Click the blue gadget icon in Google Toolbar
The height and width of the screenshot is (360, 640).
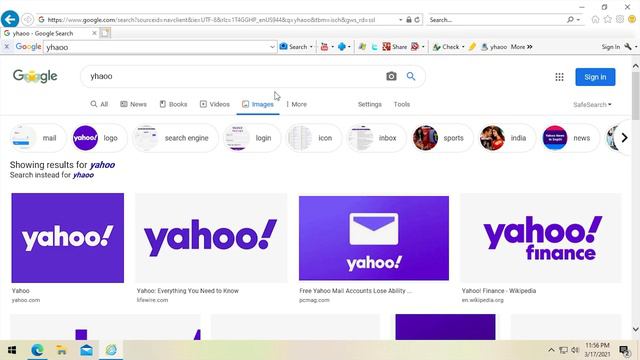(342, 47)
